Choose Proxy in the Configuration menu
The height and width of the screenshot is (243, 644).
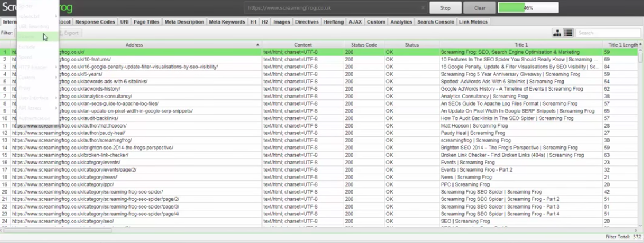click(x=37, y=87)
